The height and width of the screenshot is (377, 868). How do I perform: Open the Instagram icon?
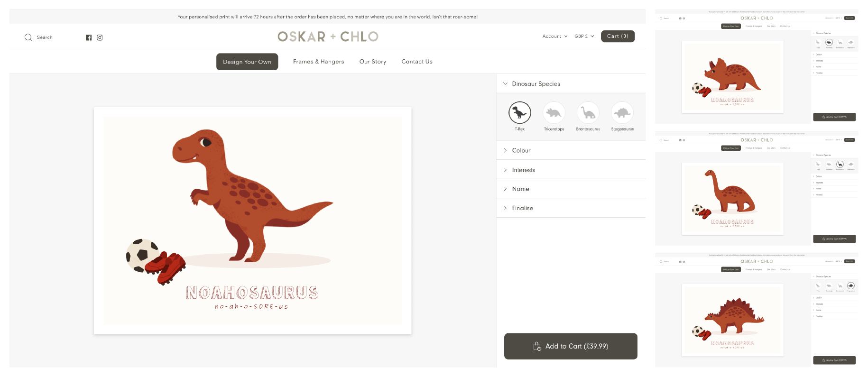[100, 37]
